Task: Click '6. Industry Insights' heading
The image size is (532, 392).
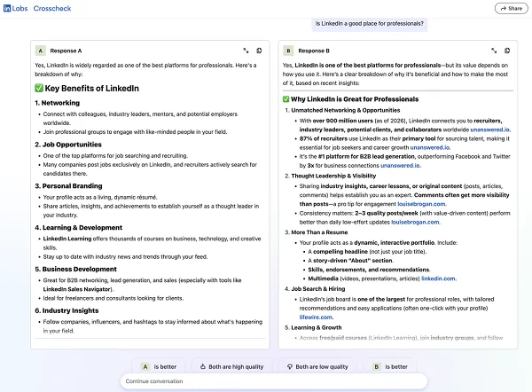Action: click(x=66, y=310)
